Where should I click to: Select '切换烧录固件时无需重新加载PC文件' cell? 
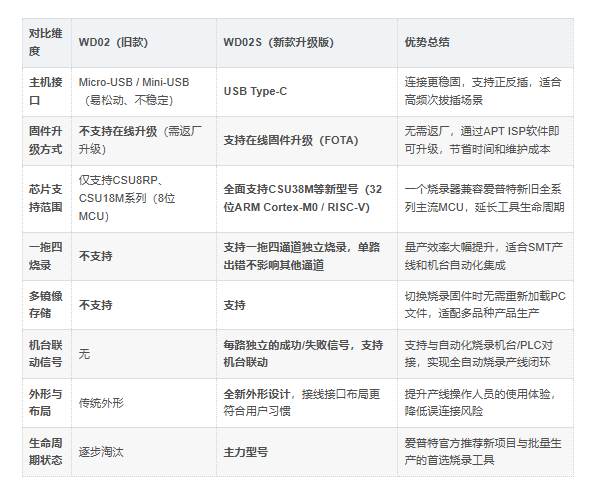point(485,305)
